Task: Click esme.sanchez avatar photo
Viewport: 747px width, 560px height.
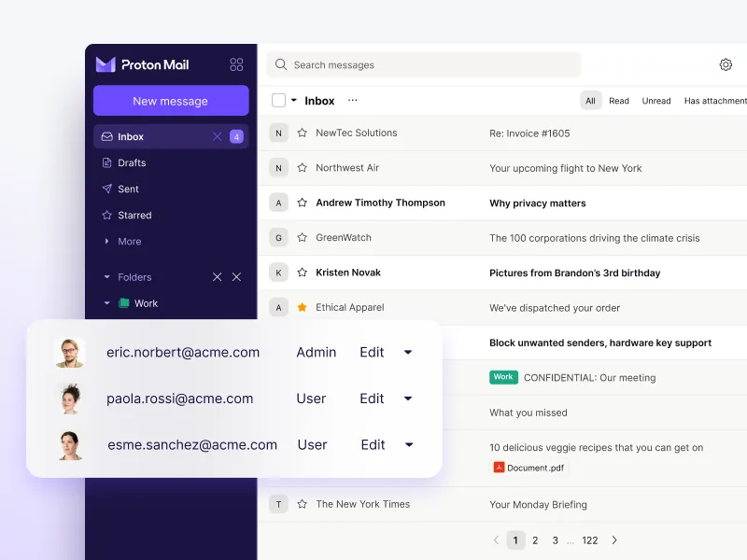Action: (x=70, y=445)
